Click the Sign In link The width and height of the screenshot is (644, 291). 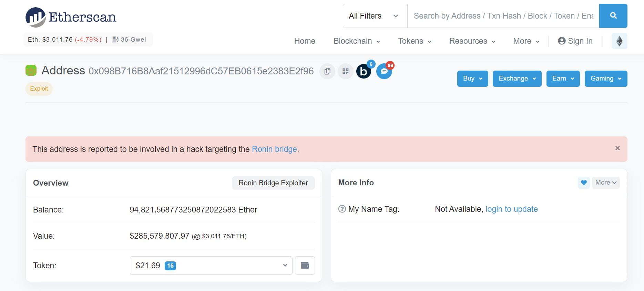click(x=575, y=41)
